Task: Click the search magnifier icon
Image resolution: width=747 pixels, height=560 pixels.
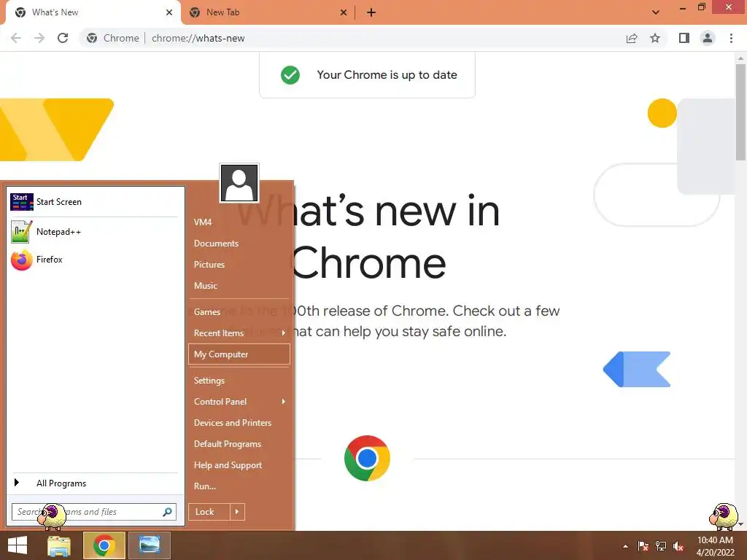Action: point(167,512)
